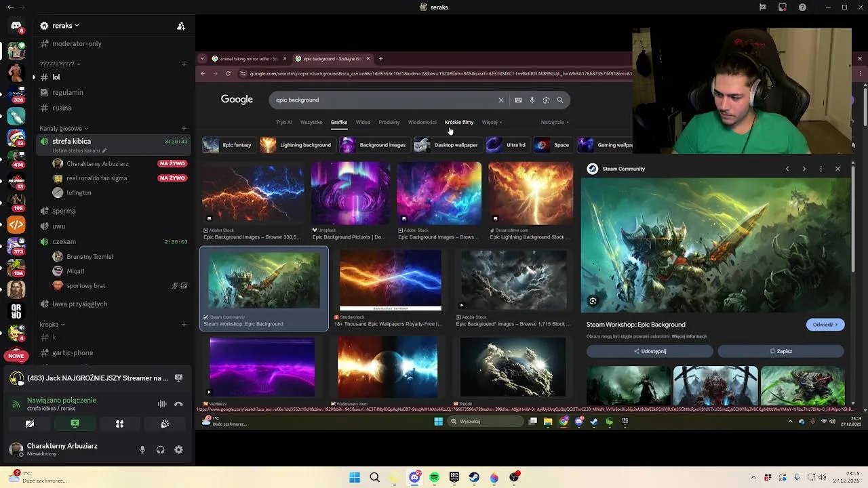Collapse the ?????????? channel category
This screenshot has height=488, width=868.
[60, 64]
